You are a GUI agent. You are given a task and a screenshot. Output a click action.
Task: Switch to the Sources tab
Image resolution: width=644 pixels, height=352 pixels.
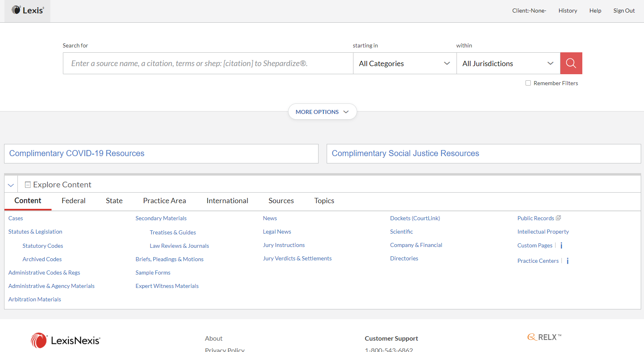pos(281,201)
